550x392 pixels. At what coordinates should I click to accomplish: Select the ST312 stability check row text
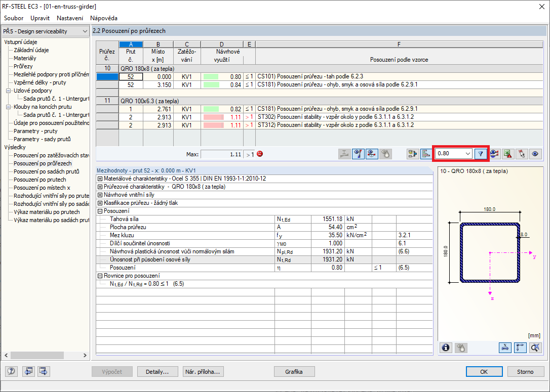point(336,125)
